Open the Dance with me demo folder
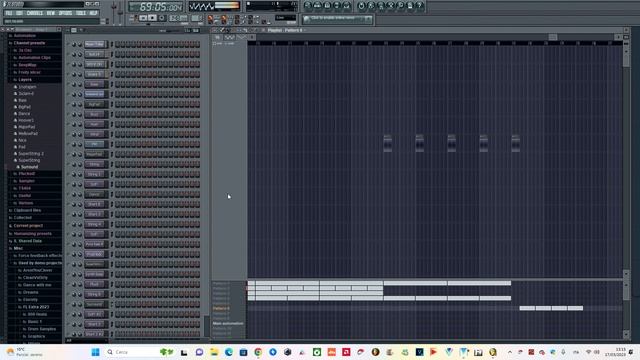 [x=37, y=285]
